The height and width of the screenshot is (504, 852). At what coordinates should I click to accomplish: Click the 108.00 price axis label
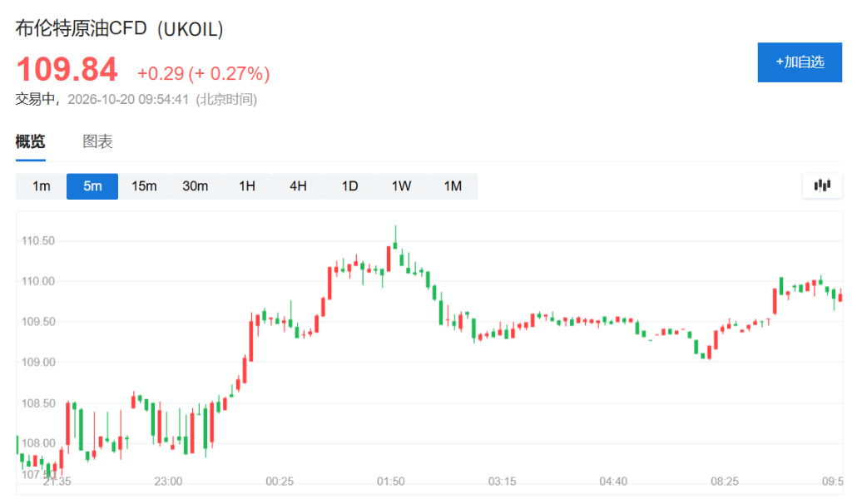(x=38, y=443)
